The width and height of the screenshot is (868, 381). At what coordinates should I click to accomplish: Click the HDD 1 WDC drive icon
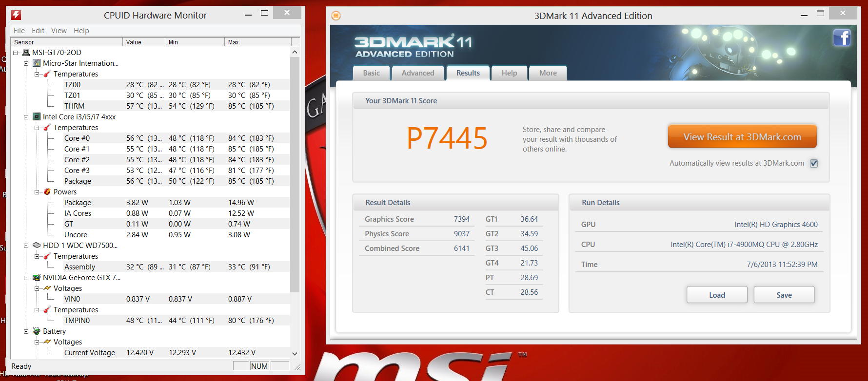click(37, 245)
